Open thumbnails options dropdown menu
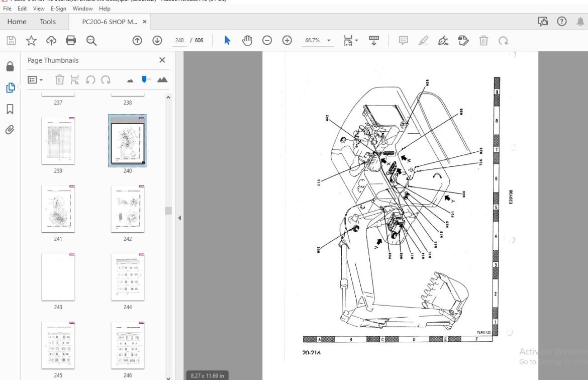 [x=35, y=79]
